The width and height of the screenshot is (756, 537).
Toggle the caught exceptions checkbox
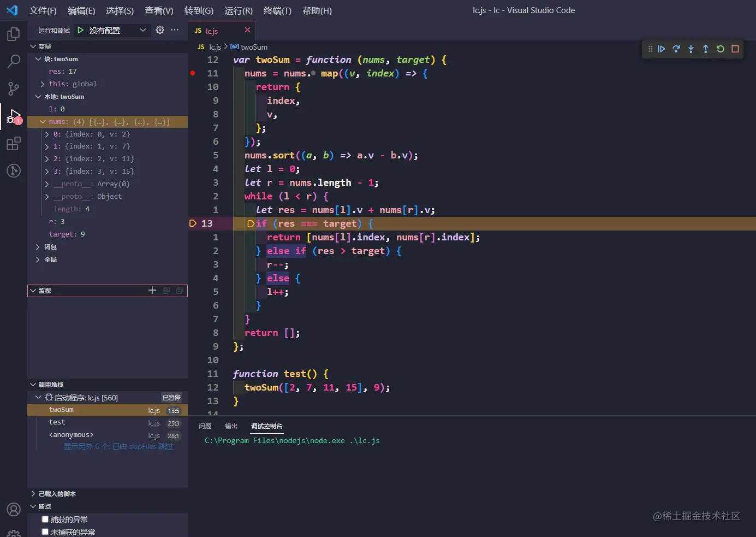coord(45,519)
